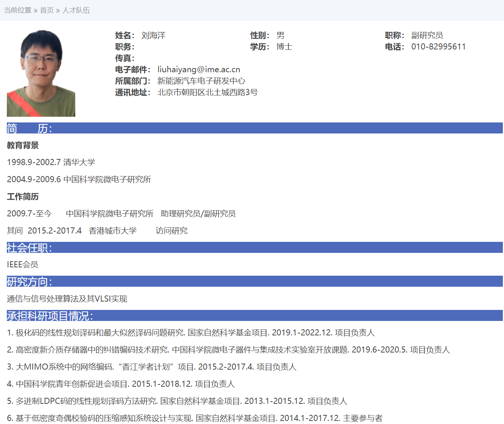Click project 5 about 多进制LDPC码
The width and height of the screenshot is (504, 424).
(177, 401)
